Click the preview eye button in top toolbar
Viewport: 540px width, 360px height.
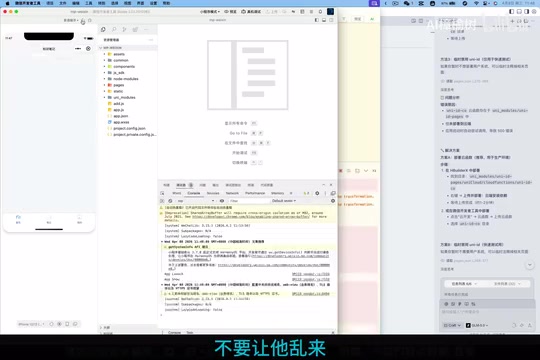[230, 12]
